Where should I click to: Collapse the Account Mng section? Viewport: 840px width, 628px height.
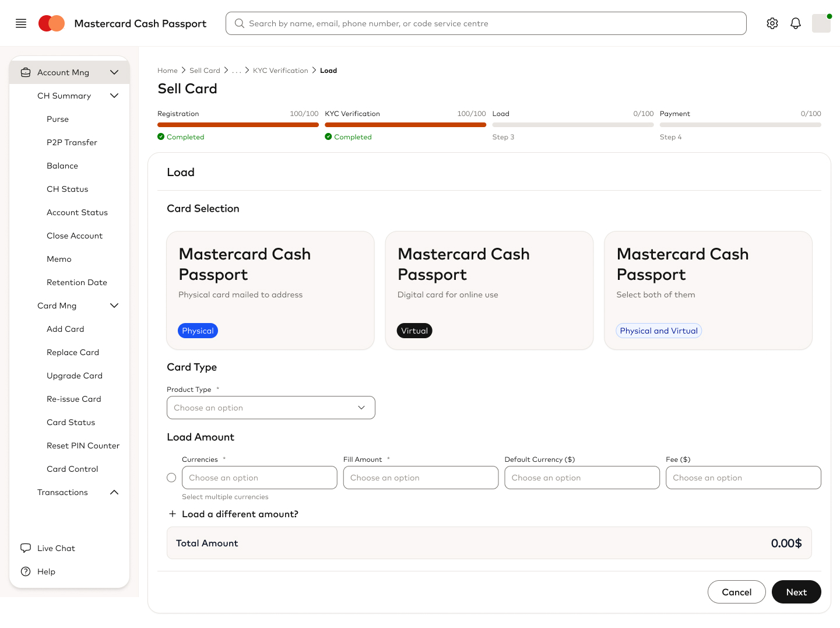114,72
